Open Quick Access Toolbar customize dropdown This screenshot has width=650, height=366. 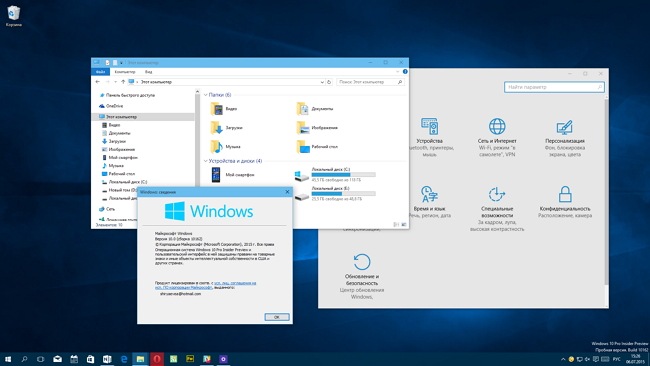[x=121, y=63]
